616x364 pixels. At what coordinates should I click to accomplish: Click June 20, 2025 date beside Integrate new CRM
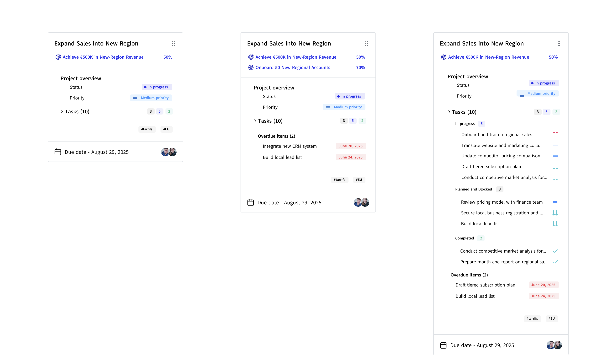[x=350, y=146]
